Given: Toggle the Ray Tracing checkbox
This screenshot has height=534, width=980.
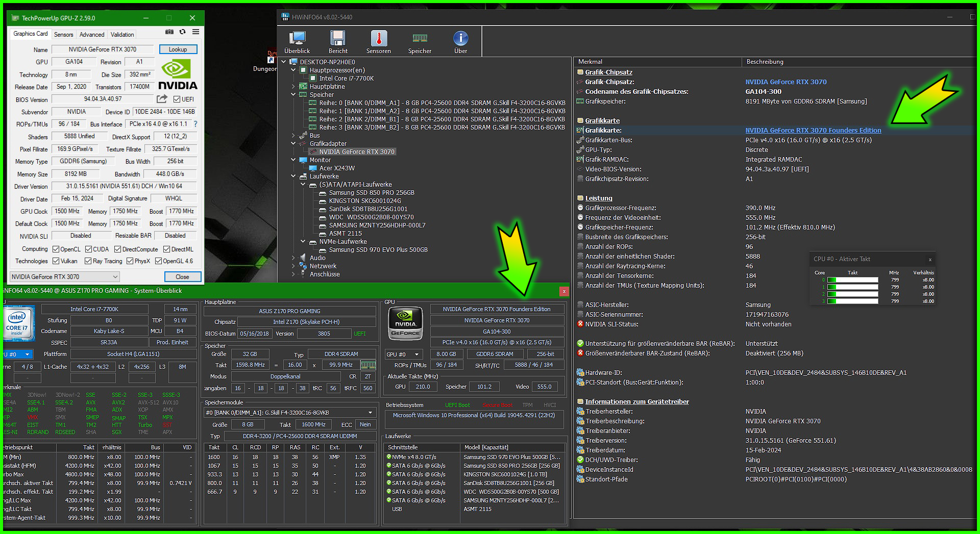Looking at the screenshot, I should coord(88,261).
